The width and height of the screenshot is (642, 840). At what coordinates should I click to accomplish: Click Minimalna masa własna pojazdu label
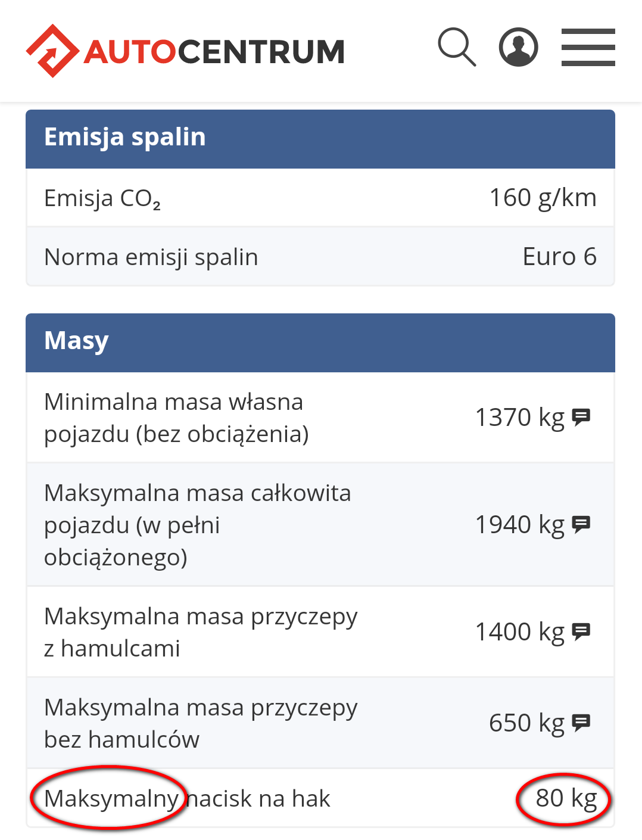click(176, 418)
